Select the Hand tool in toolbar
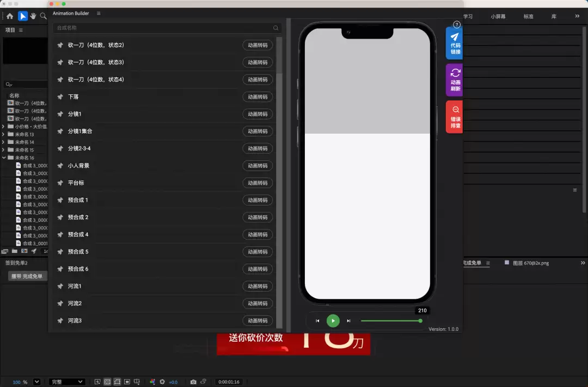This screenshot has width=588, height=387. point(33,16)
